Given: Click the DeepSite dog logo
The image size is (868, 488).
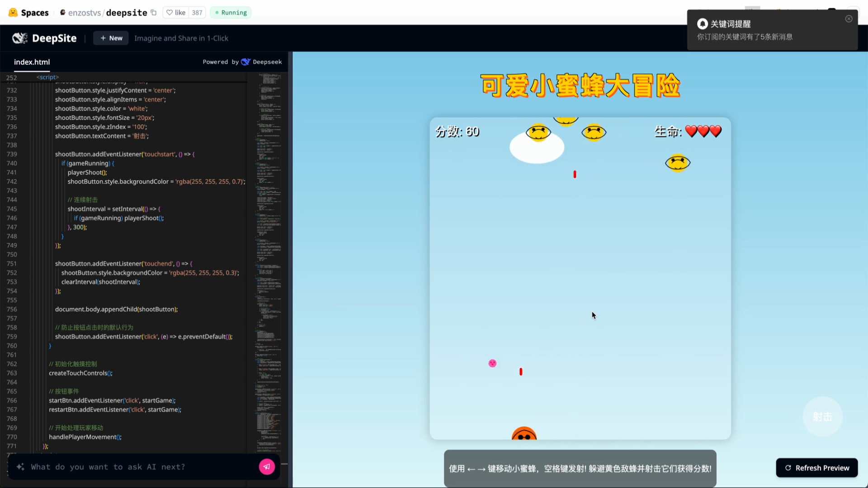Looking at the screenshot, I should click(19, 38).
